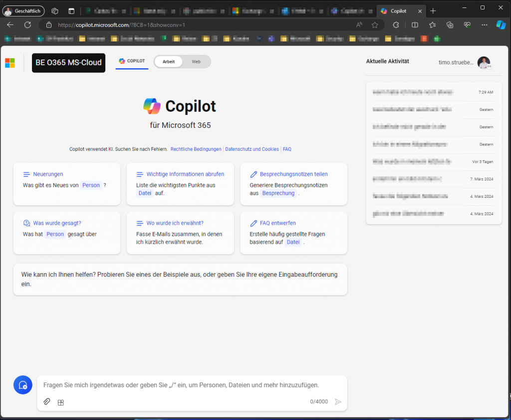Open the Geschäftlich profile dropdown
511x420 pixels.
pyautogui.click(x=23, y=10)
